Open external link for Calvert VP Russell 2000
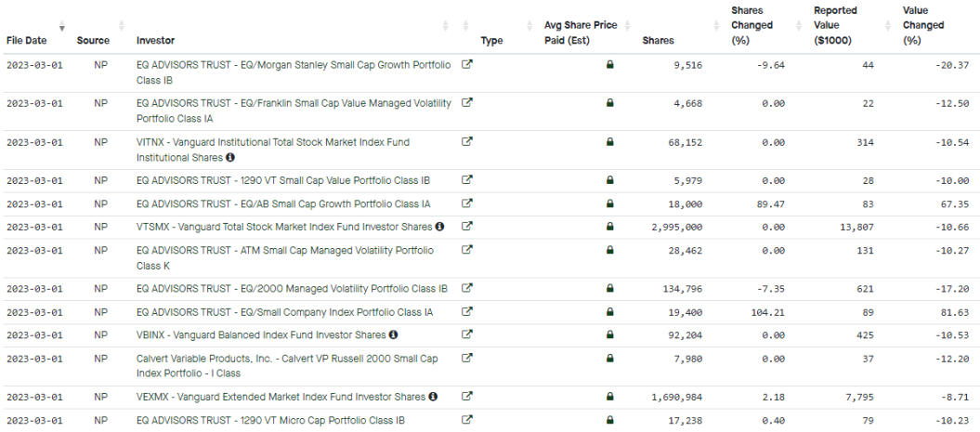The image size is (980, 432). pyautogui.click(x=466, y=358)
